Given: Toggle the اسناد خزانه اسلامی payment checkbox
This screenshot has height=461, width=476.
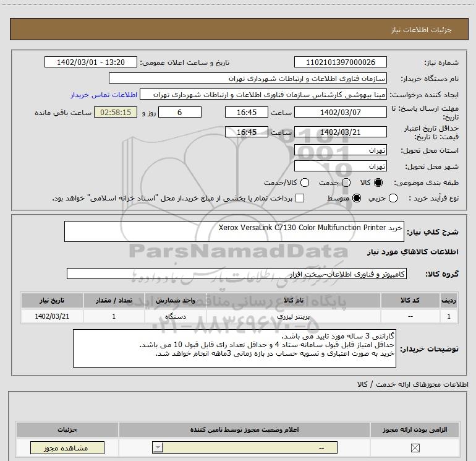Looking at the screenshot, I should click(300, 198).
